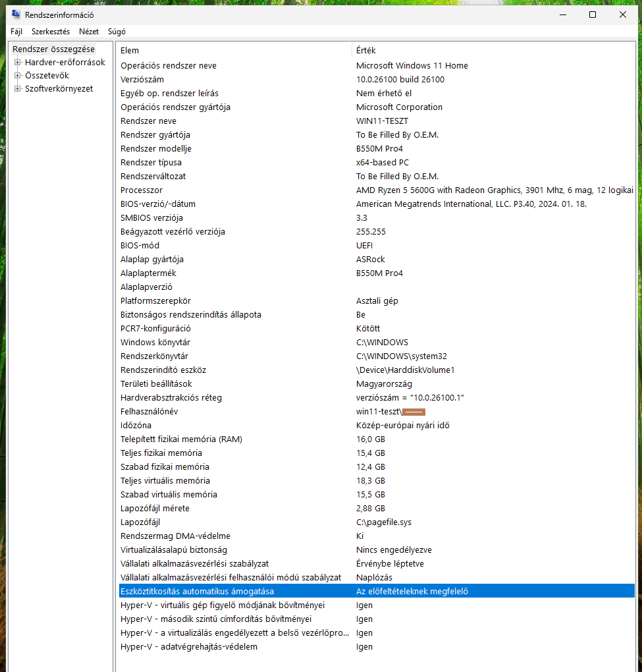Select the Alaplap gyártója row

tap(377, 260)
